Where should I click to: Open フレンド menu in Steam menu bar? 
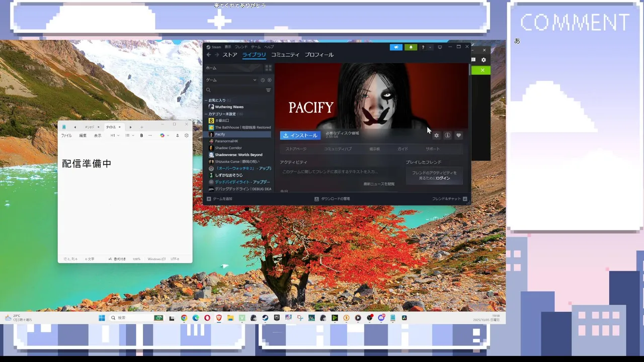[242, 47]
